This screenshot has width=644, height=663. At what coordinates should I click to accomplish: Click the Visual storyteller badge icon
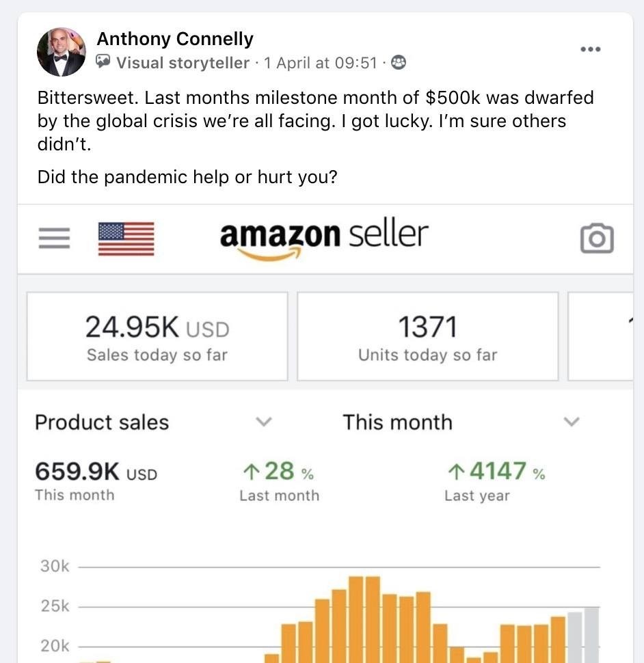(103, 63)
